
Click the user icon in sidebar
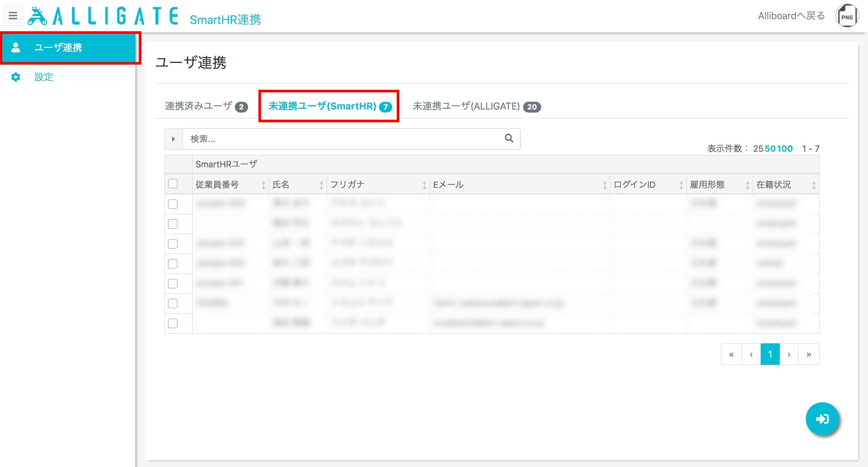pyautogui.click(x=16, y=47)
